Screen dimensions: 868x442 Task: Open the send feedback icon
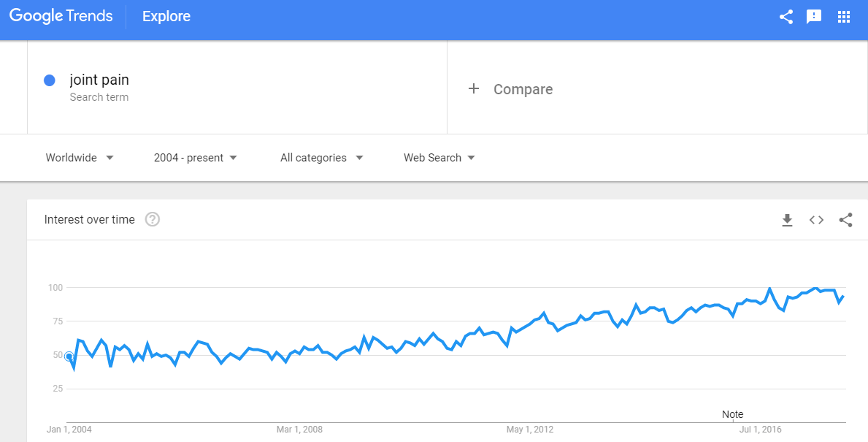(x=814, y=17)
